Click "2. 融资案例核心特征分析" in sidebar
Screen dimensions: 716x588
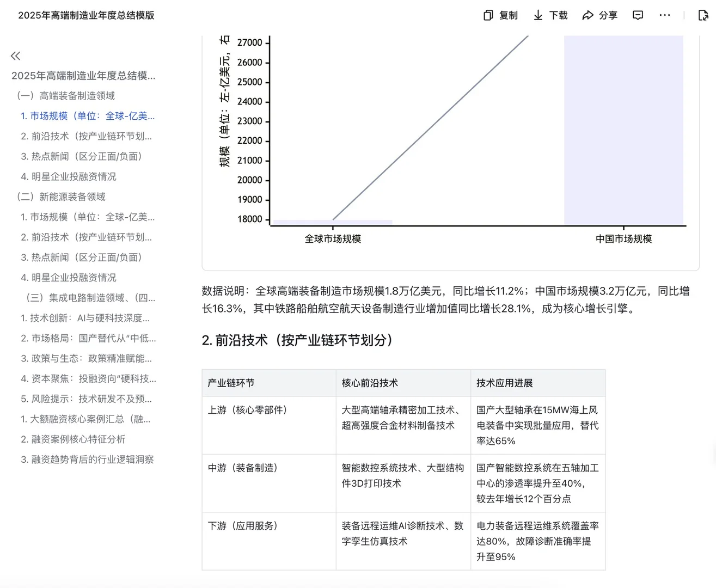click(73, 439)
